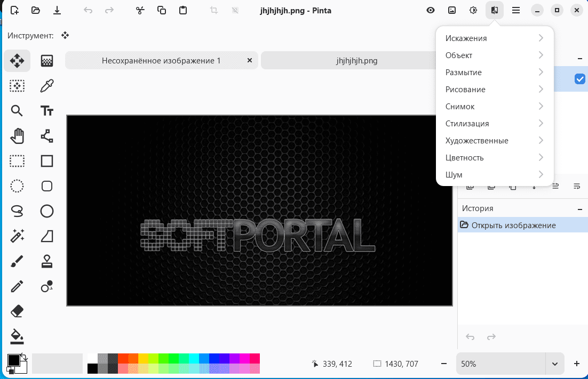Open an image file icon

36,11
